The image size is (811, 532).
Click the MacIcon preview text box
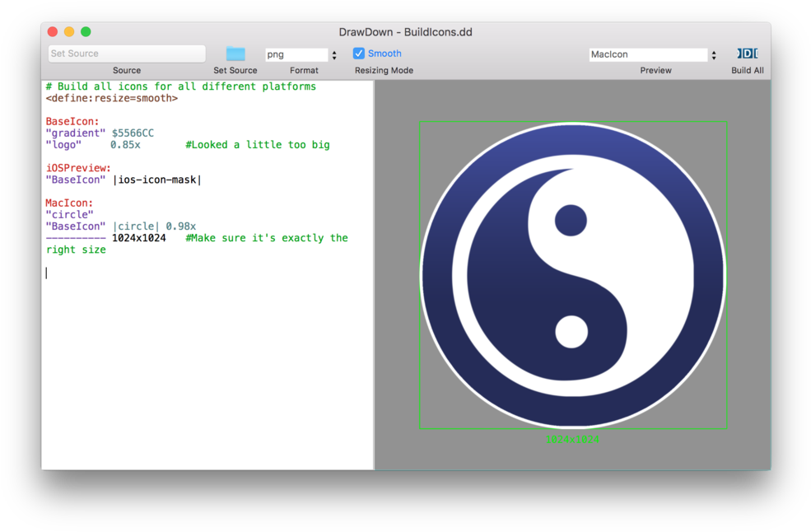tap(648, 54)
